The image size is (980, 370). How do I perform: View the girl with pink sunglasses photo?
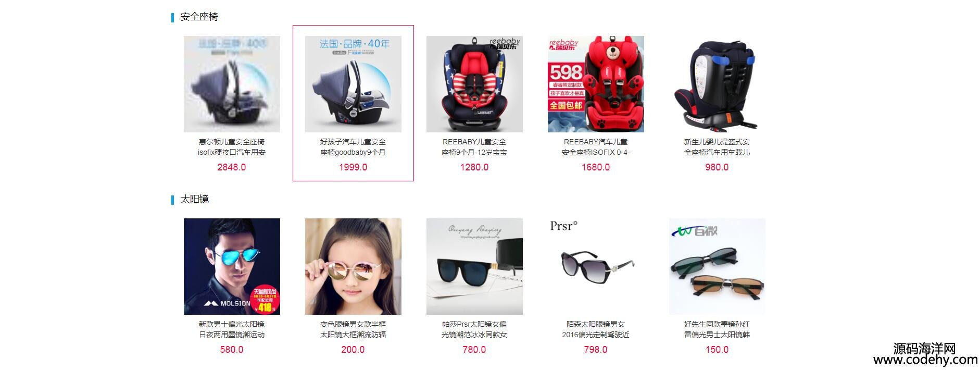coord(353,266)
